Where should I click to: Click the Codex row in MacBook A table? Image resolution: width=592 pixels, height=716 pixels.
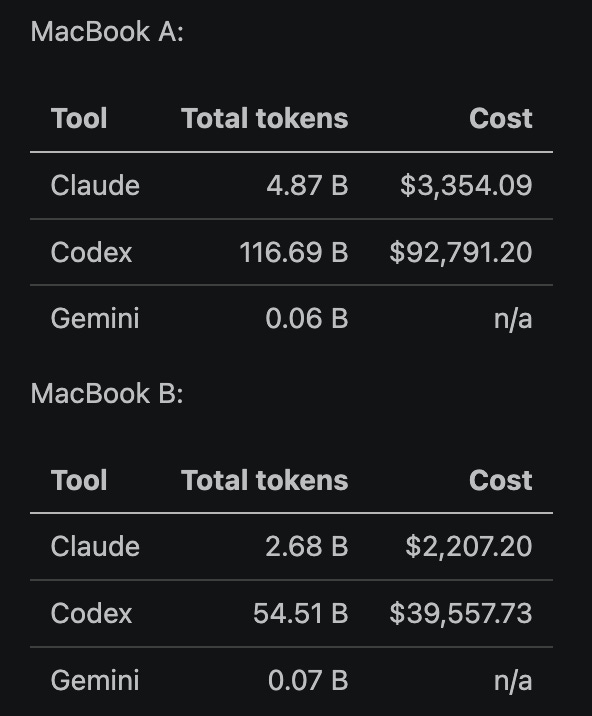click(291, 252)
